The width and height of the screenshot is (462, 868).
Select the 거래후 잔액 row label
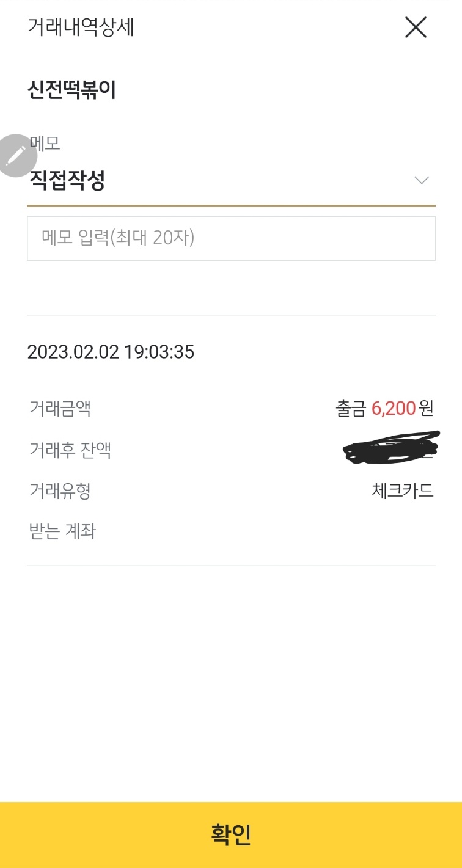pyautogui.click(x=70, y=450)
